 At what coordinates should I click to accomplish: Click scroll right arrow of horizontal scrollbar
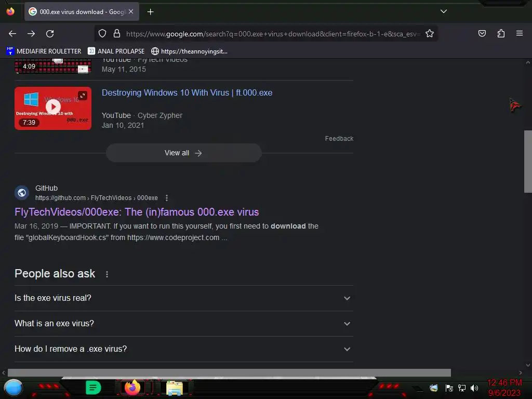pyautogui.click(x=521, y=373)
